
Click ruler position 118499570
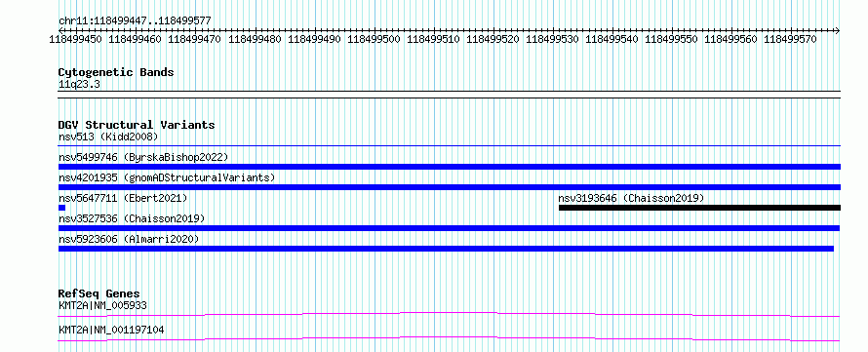point(791,39)
